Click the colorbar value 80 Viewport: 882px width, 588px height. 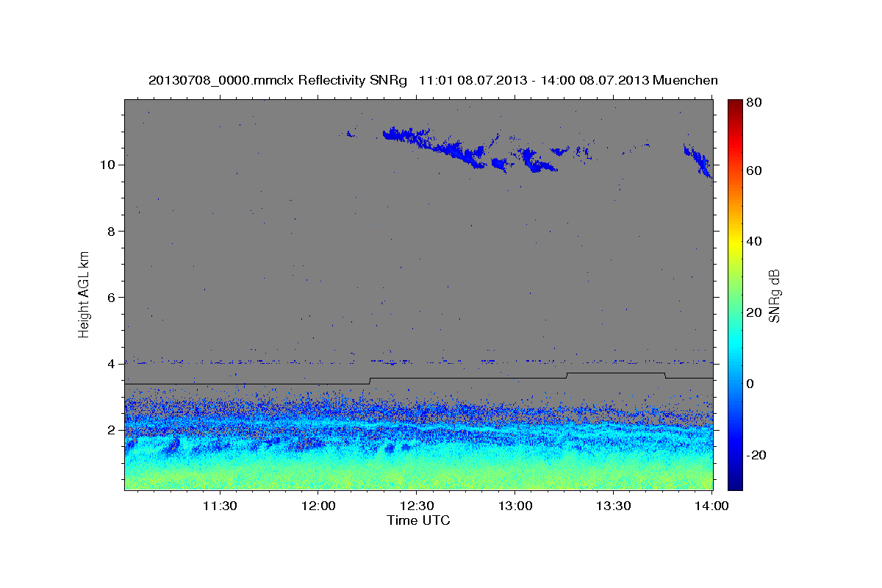[755, 103]
